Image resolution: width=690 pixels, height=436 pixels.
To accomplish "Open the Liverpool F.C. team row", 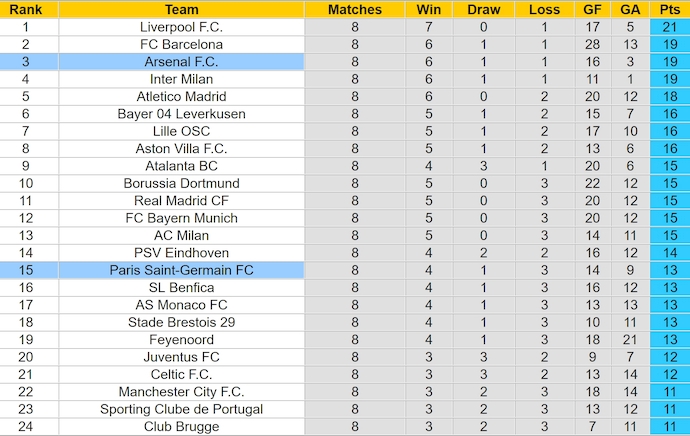I will (181, 27).
